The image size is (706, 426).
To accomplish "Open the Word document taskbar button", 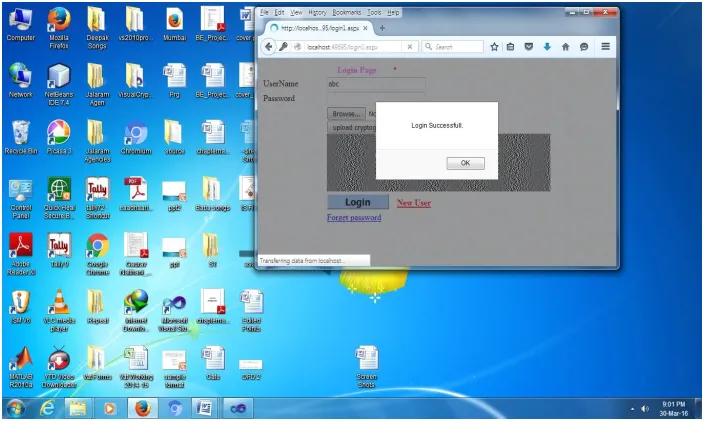I will coord(204,409).
